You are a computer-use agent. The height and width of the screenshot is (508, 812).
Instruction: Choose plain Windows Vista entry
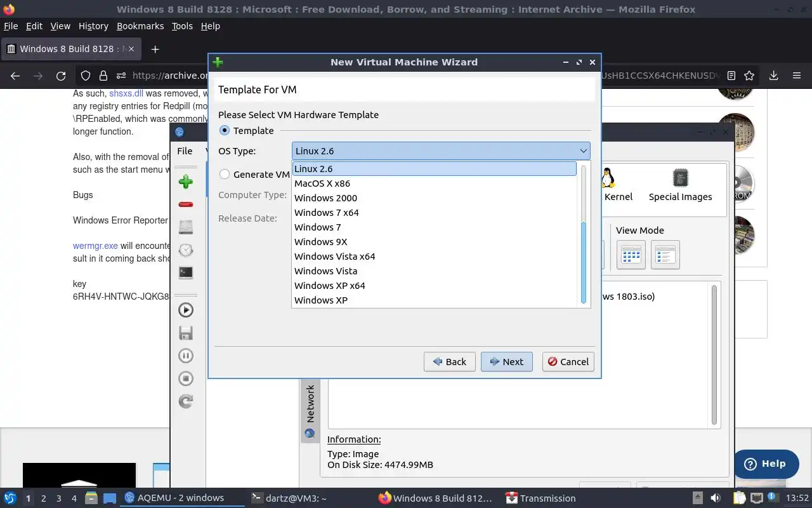435,271
